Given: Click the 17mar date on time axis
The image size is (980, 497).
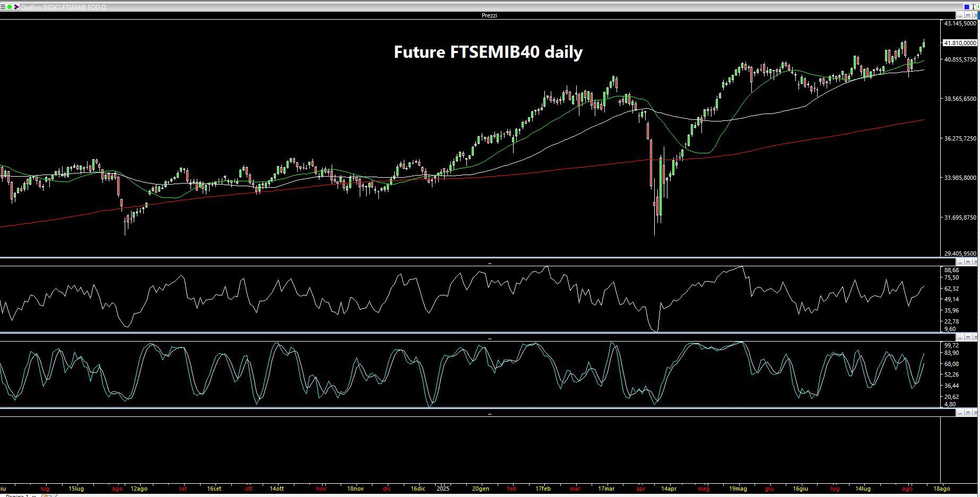Looking at the screenshot, I should tap(606, 489).
